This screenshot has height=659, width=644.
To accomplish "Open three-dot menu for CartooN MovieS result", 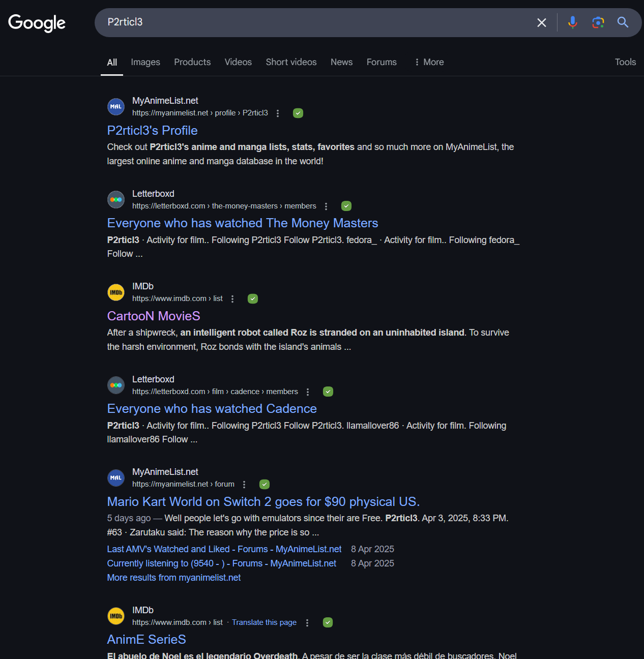I will (x=232, y=299).
